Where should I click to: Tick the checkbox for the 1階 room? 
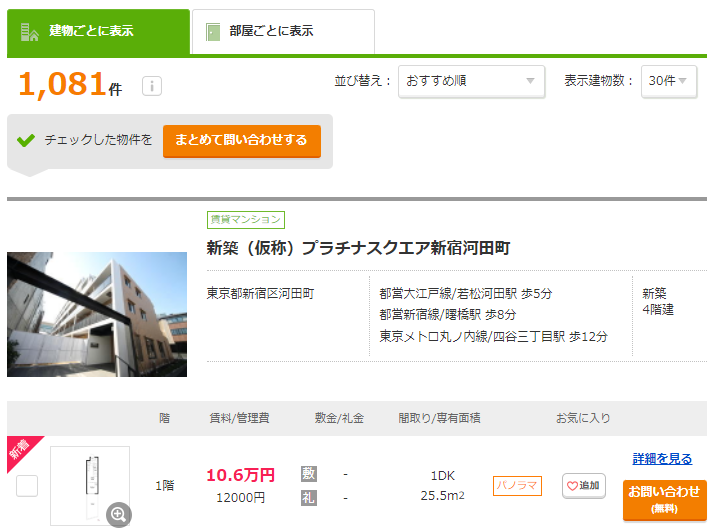pos(27,485)
